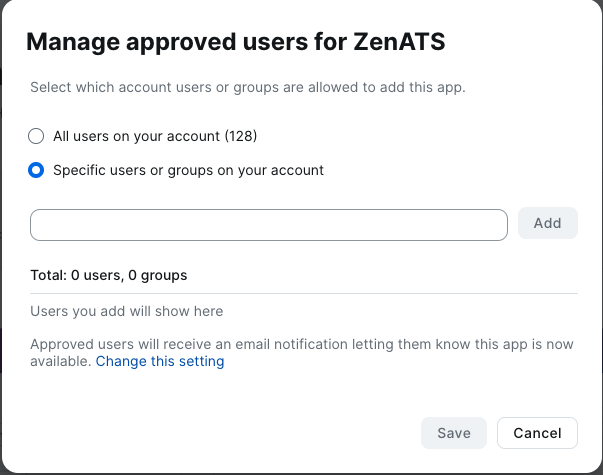This screenshot has width=603, height=475.
Task: Click the word "available." before the settings link
Action: (61, 362)
